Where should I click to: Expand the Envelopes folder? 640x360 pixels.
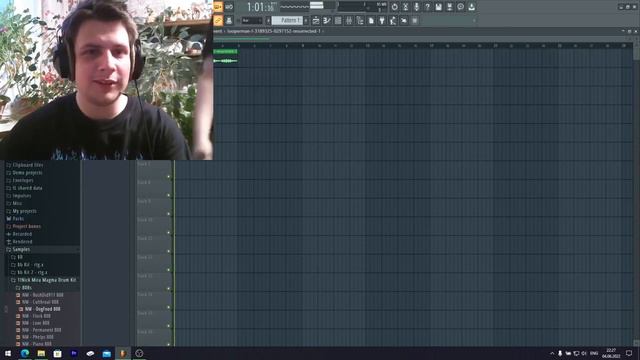point(20,180)
